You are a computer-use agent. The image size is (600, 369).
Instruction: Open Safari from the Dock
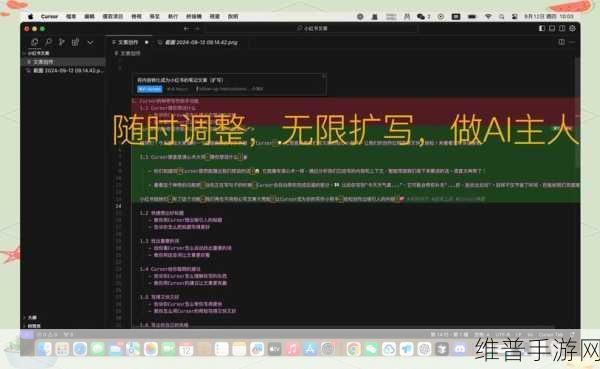point(80,349)
